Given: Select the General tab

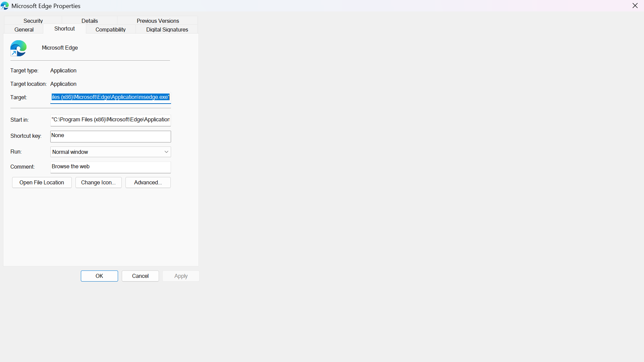Looking at the screenshot, I should pos(24,29).
